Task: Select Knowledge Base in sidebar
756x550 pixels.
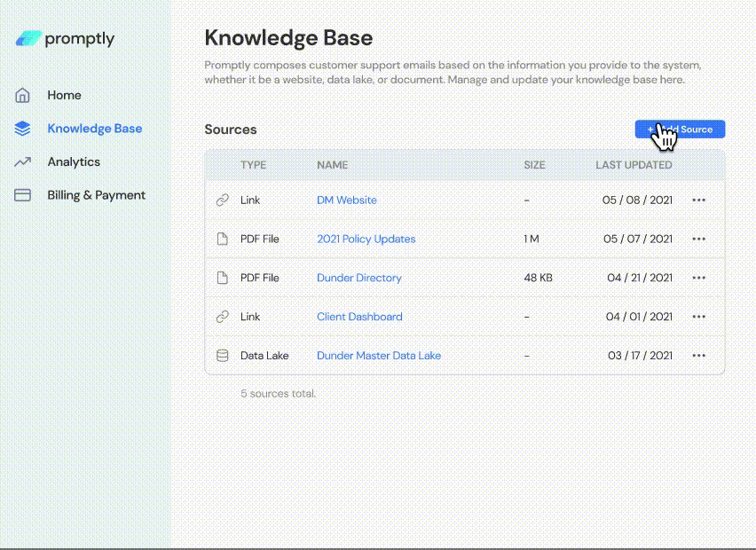Action: pos(94,129)
